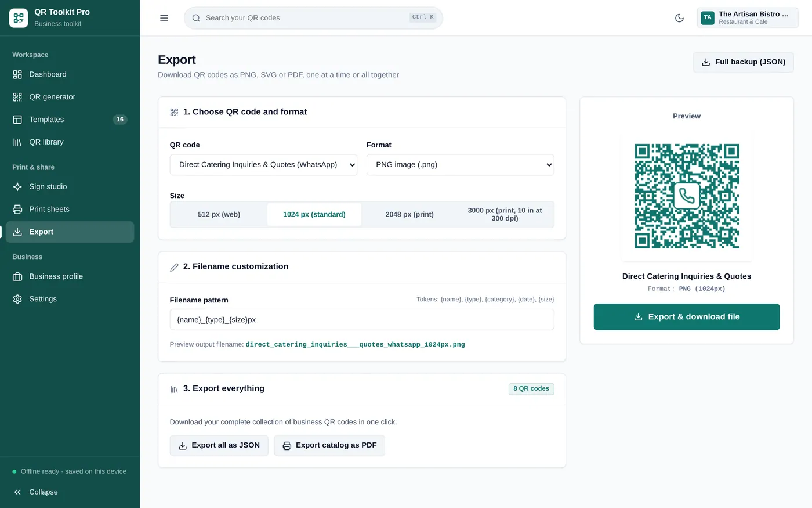Focus the Search your QR codes field
This screenshot has height=508, width=812.
[x=313, y=18]
